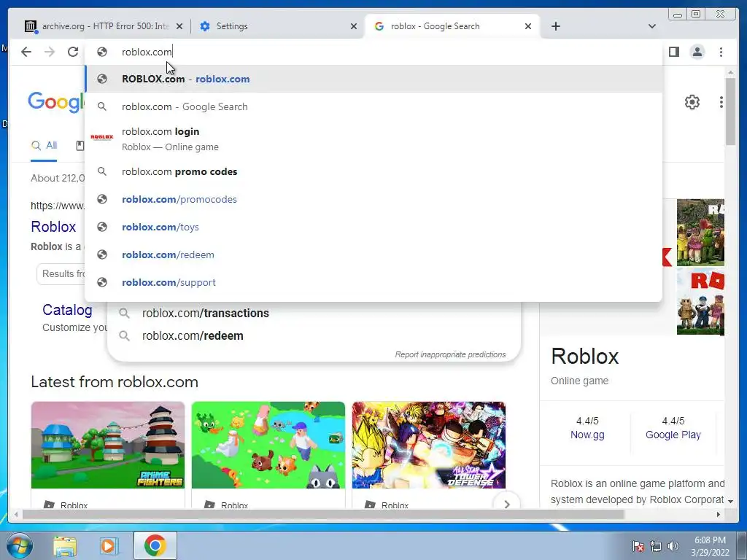Choose the roblox.com - Google Search suggestion
Viewport: 747px width, 560px height.
click(x=374, y=106)
